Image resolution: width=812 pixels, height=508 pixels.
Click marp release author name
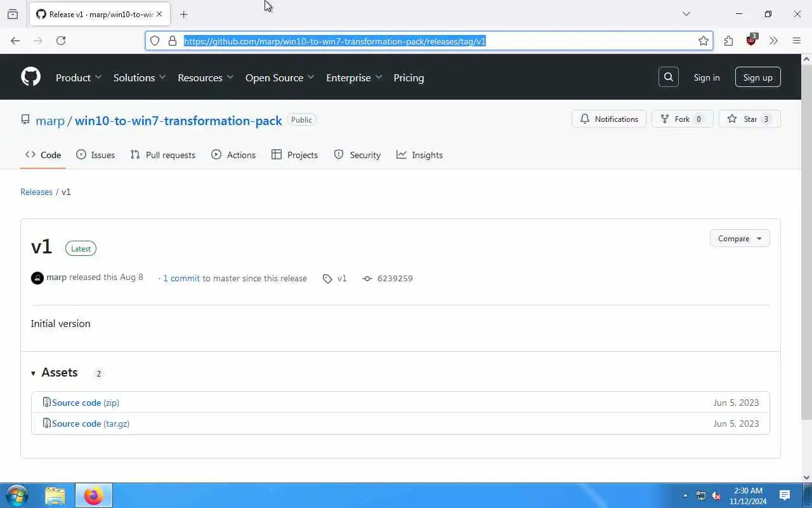coord(56,277)
